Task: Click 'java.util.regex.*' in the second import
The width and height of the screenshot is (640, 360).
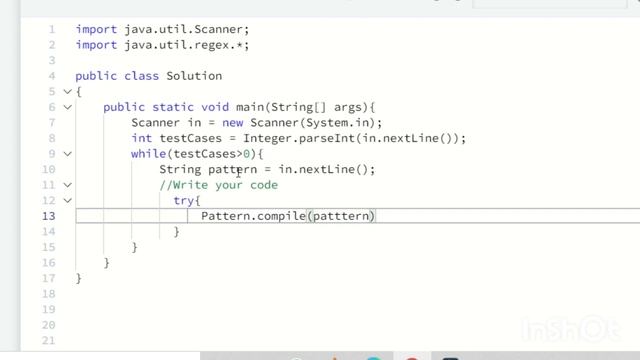Action: 184,45
